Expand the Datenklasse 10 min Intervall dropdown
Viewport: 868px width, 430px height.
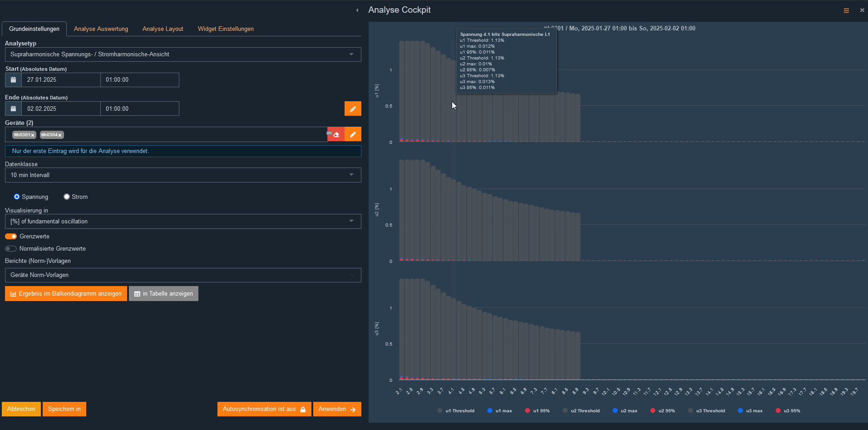point(183,175)
